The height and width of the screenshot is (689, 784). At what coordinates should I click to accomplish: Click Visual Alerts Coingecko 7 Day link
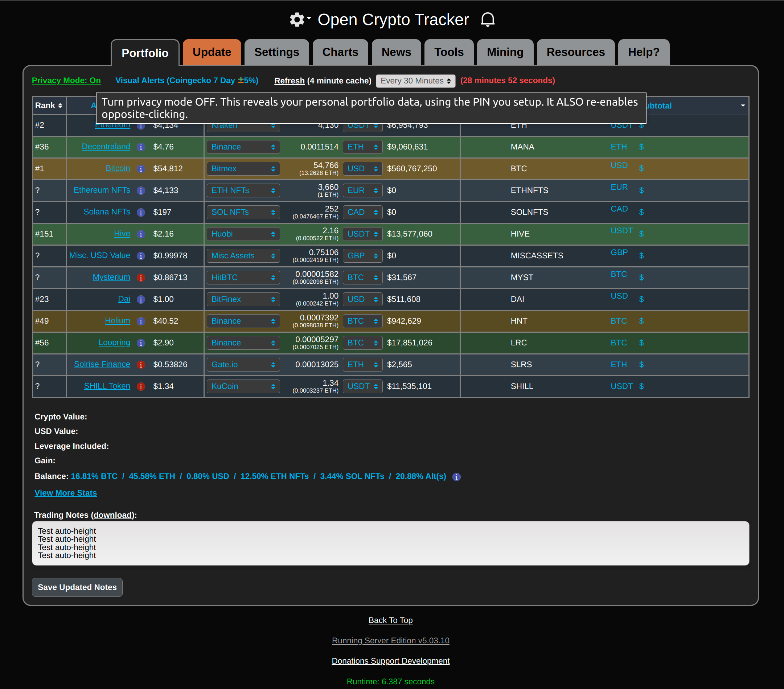point(187,81)
